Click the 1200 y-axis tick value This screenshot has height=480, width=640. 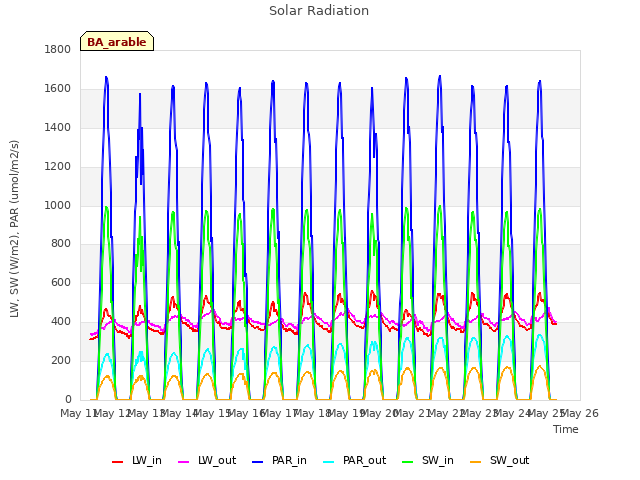[58, 167]
